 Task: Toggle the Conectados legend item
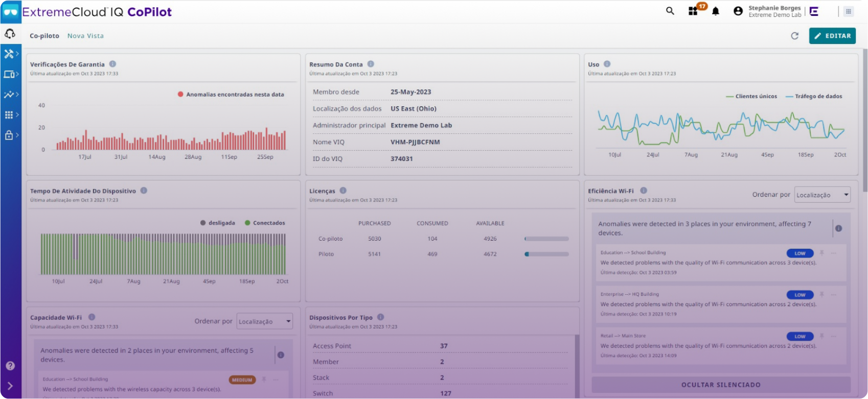click(265, 223)
